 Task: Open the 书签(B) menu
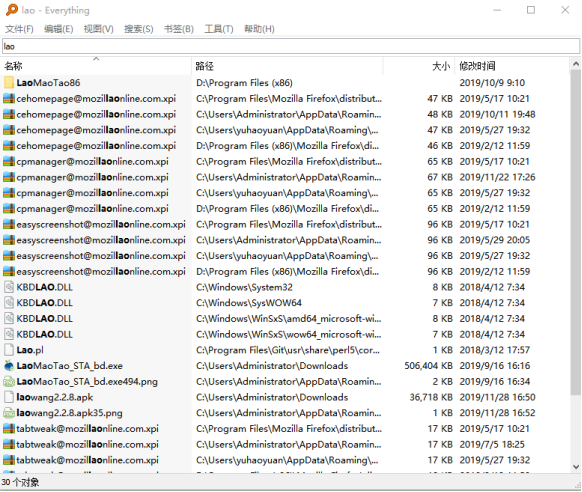point(179,29)
